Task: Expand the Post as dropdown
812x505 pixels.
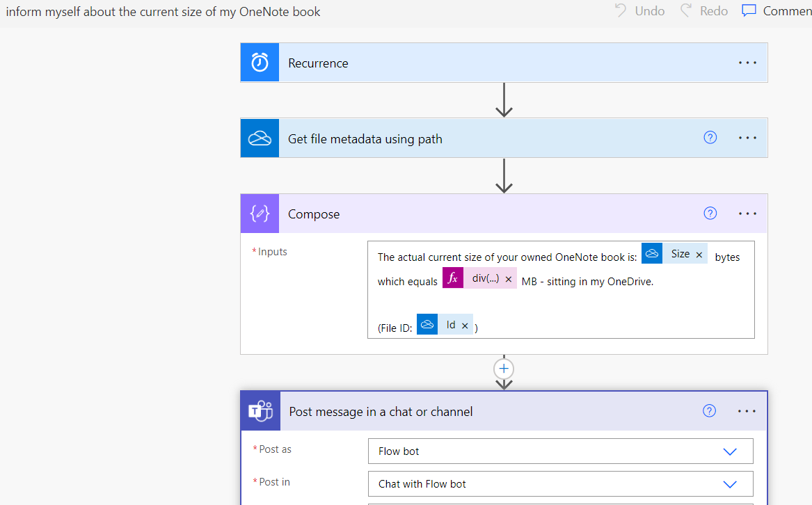Action: coord(730,451)
